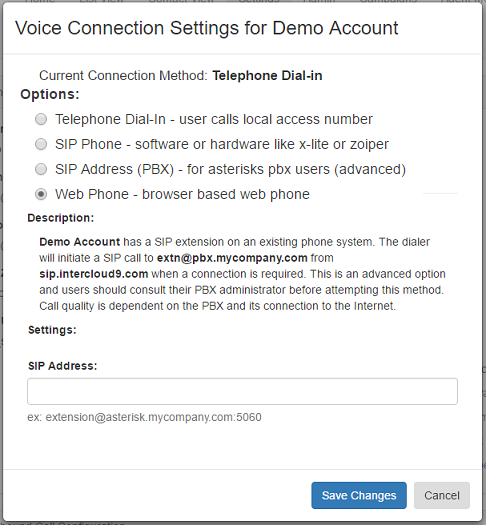Click the bold extn@pbx.mycompany.com text
The image size is (486, 525).
232,258
